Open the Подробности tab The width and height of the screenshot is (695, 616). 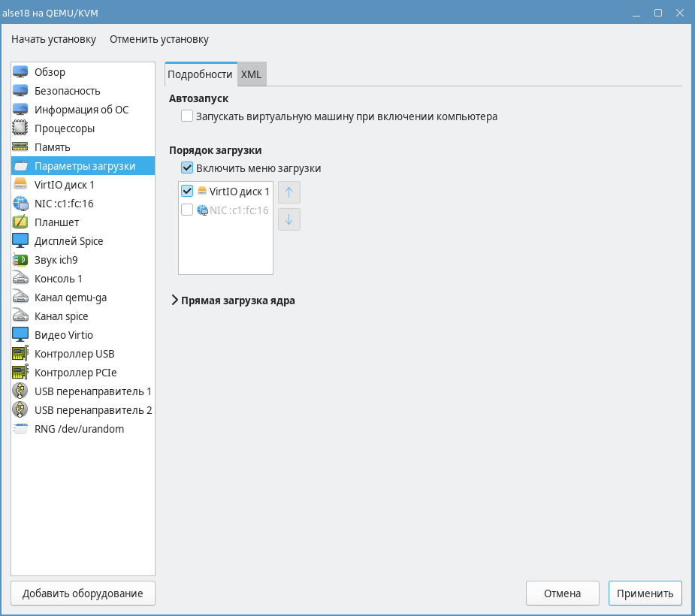click(200, 74)
